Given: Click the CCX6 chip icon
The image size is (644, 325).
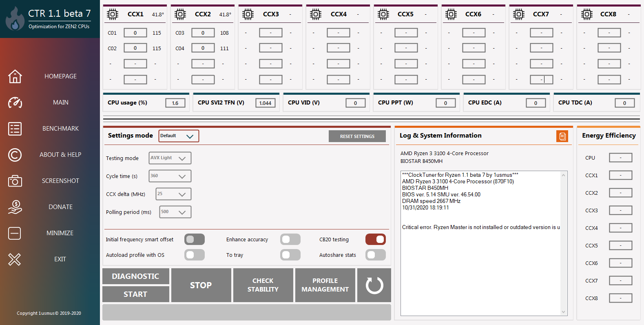Looking at the screenshot, I should click(451, 14).
